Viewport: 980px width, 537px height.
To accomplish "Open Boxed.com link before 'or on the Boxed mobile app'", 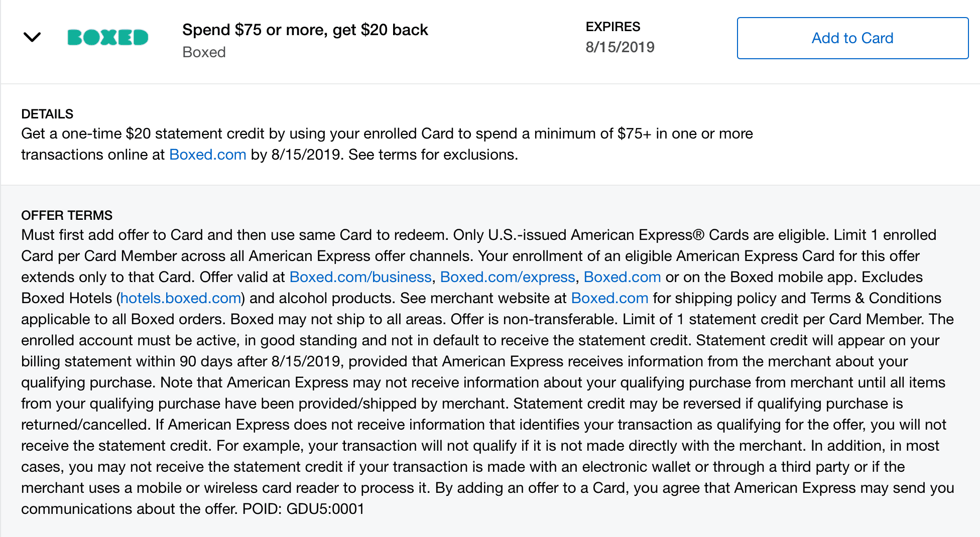I will click(x=622, y=277).
